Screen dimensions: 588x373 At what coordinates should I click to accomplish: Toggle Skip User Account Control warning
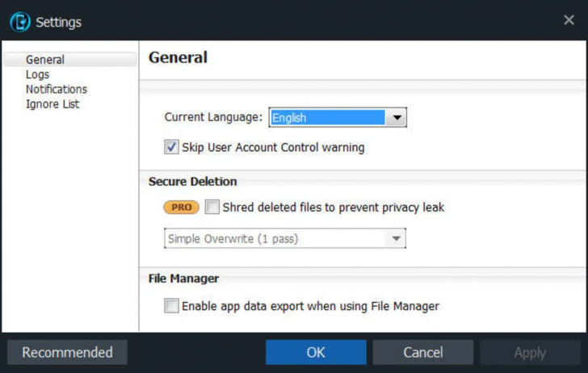[171, 148]
